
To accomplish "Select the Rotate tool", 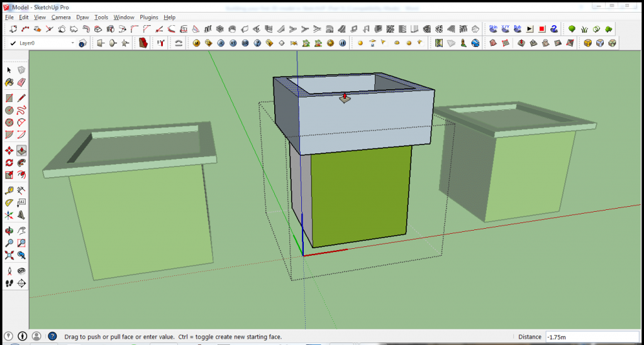I will [9, 163].
